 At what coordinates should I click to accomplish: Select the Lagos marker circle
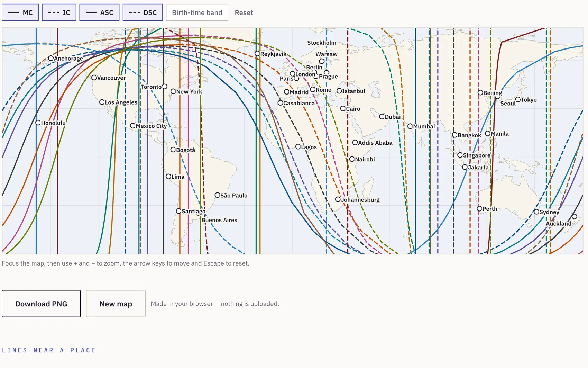pyautogui.click(x=298, y=147)
